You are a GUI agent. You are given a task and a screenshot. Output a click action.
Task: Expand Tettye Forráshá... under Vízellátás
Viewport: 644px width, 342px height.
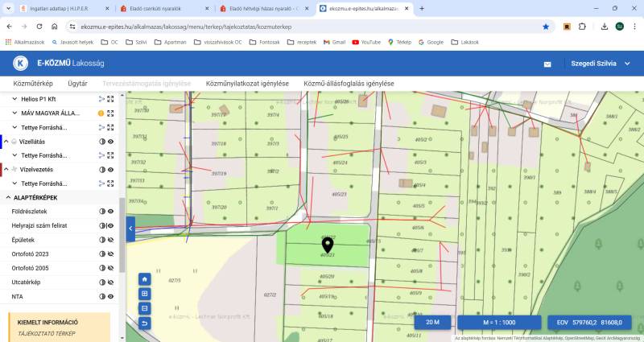tap(14, 155)
